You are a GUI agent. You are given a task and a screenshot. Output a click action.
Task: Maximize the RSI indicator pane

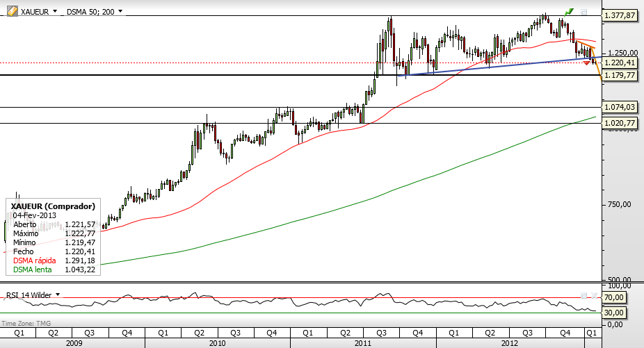tap(583, 295)
